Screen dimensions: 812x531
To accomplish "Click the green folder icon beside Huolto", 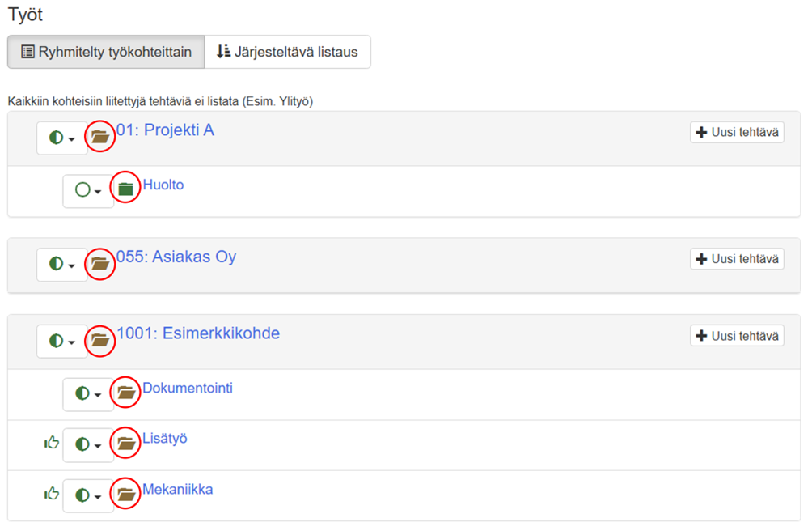I will [125, 189].
